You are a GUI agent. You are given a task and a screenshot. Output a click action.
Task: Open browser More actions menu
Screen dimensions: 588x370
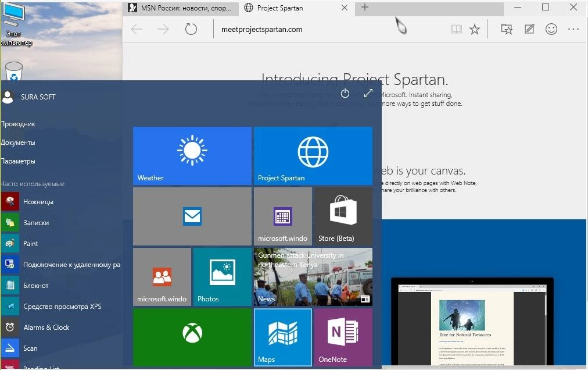(x=573, y=29)
